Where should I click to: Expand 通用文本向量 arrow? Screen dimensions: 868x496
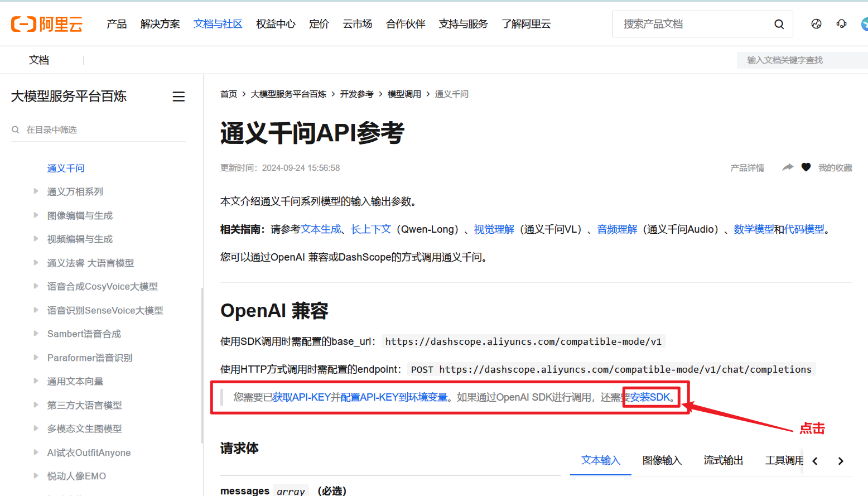(36, 381)
